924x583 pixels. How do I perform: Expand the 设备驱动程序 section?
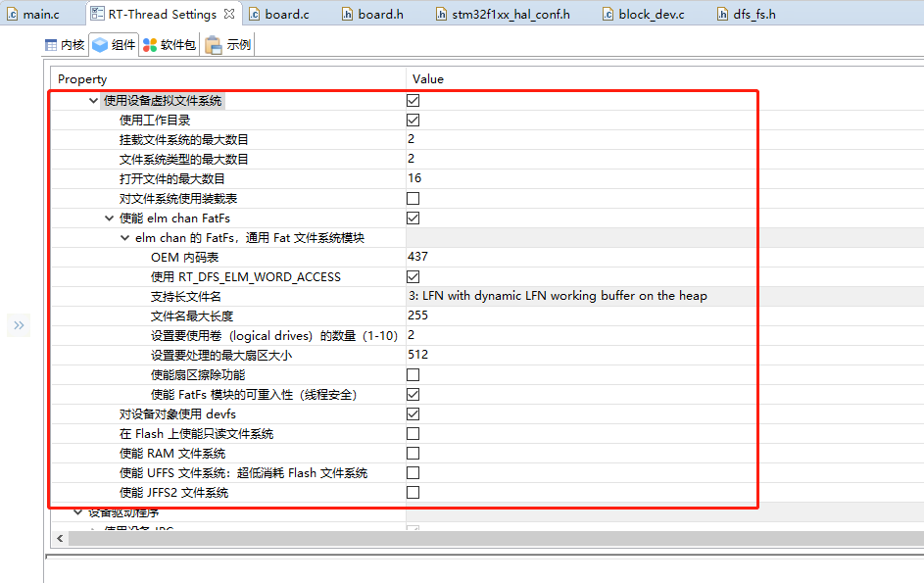pyautogui.click(x=77, y=510)
